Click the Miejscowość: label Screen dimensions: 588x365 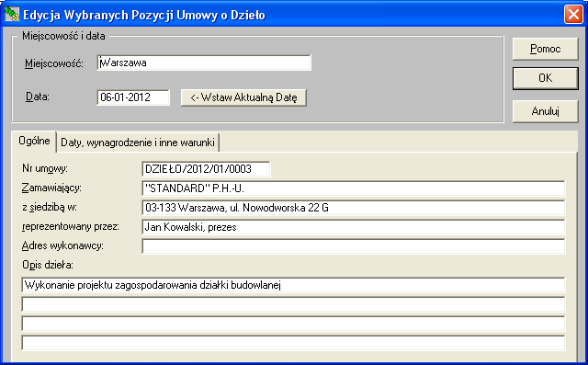[x=54, y=63]
